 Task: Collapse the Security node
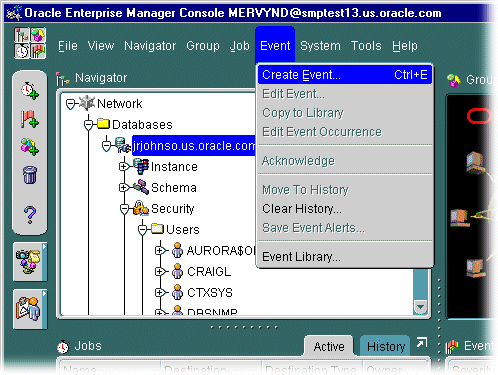[124, 209]
